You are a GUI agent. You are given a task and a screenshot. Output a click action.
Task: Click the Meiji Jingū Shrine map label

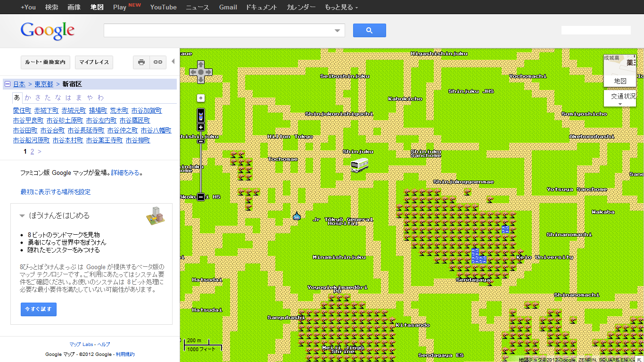tap(343, 349)
